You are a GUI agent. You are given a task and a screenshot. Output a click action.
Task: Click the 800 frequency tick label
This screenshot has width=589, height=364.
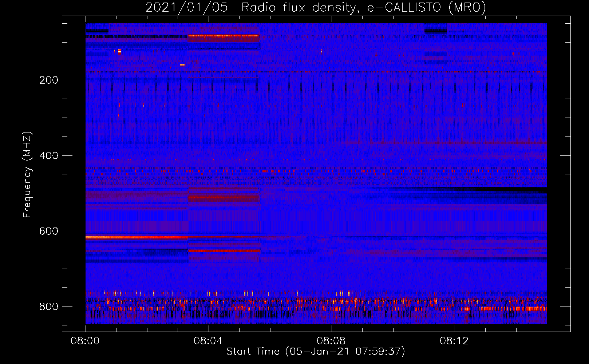(x=49, y=306)
